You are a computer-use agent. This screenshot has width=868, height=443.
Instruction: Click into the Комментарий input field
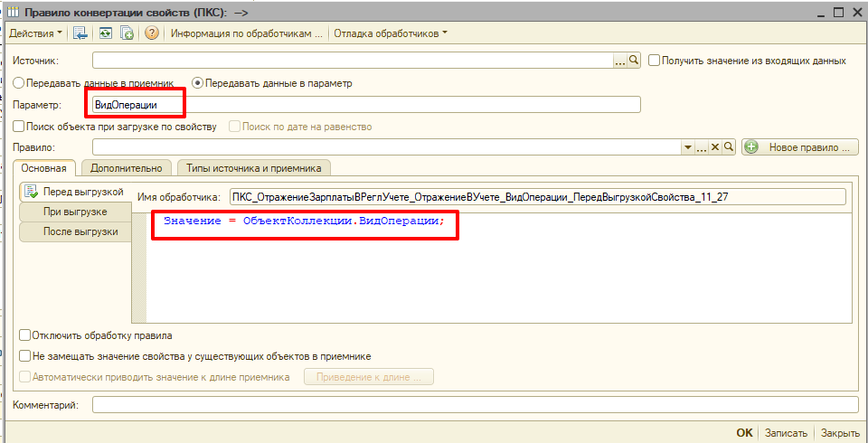[x=475, y=405]
